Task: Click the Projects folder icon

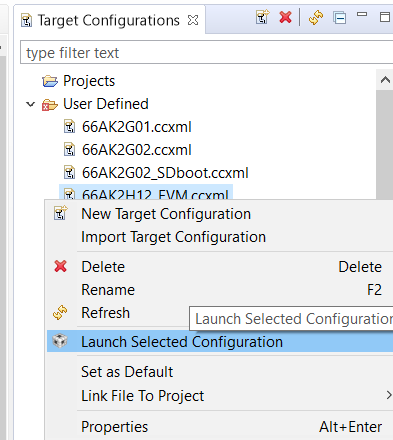Action: 50,81
